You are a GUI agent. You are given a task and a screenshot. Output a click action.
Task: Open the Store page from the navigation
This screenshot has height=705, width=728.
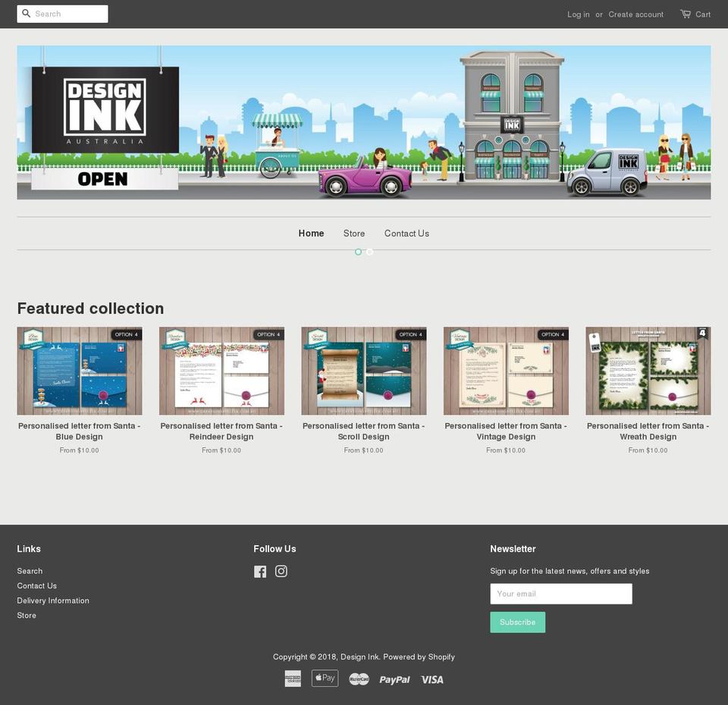tap(353, 233)
